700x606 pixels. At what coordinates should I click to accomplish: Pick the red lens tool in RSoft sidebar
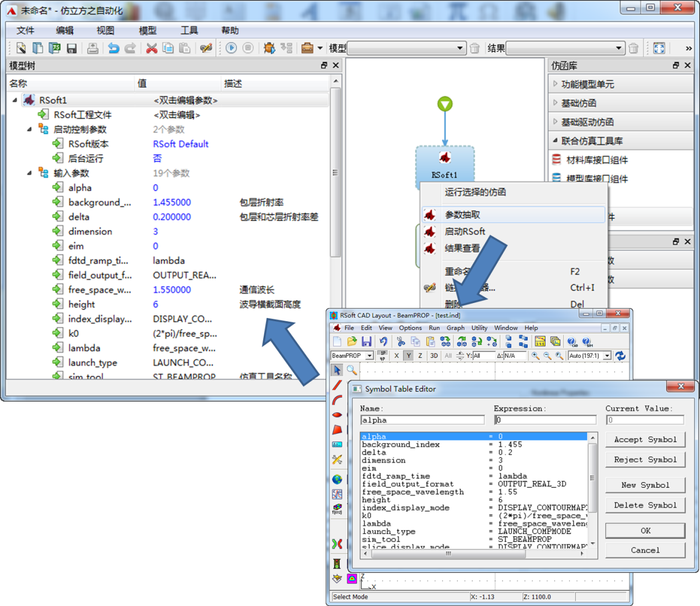click(x=337, y=414)
